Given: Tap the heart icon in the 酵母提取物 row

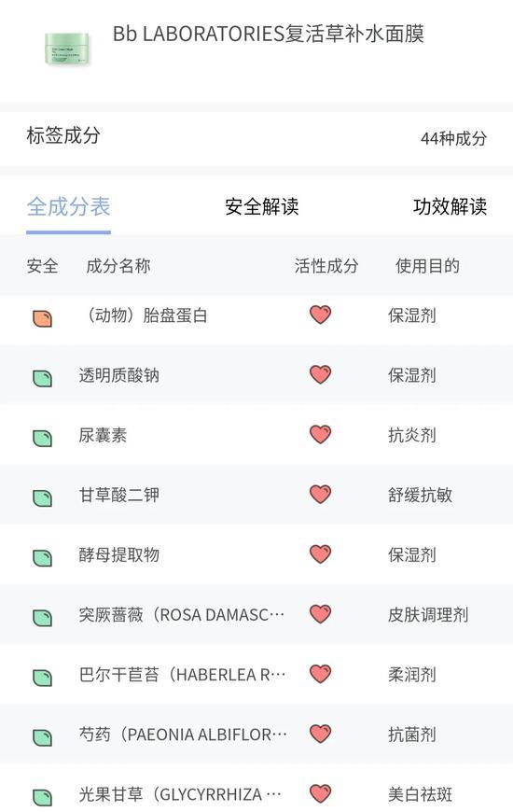Looking at the screenshot, I should pos(321,554).
